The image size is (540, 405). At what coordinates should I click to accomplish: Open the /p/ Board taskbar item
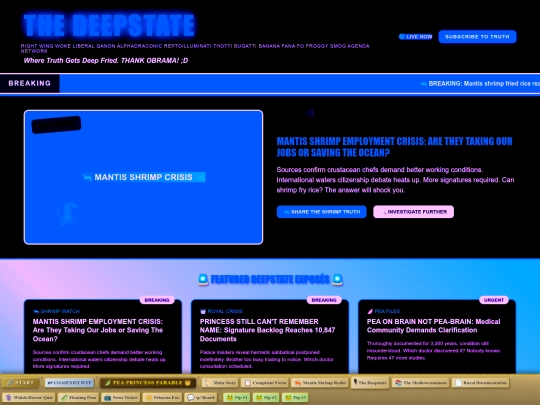pos(200,397)
